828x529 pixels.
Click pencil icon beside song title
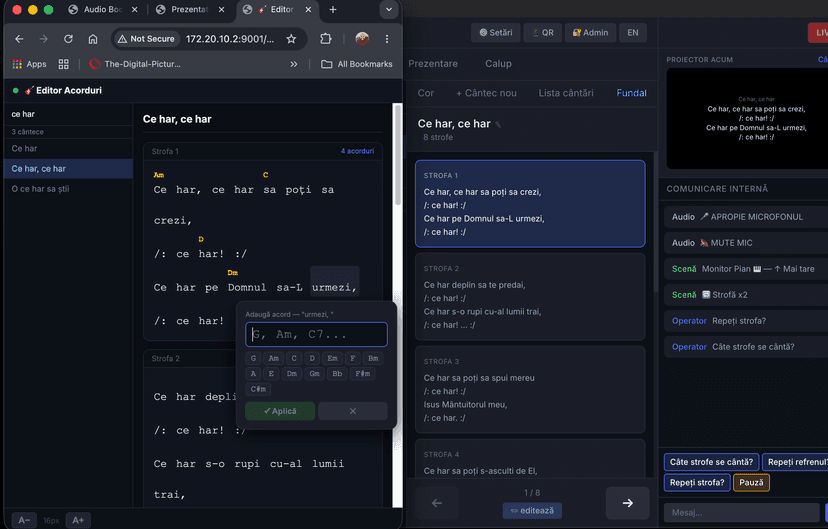point(498,125)
